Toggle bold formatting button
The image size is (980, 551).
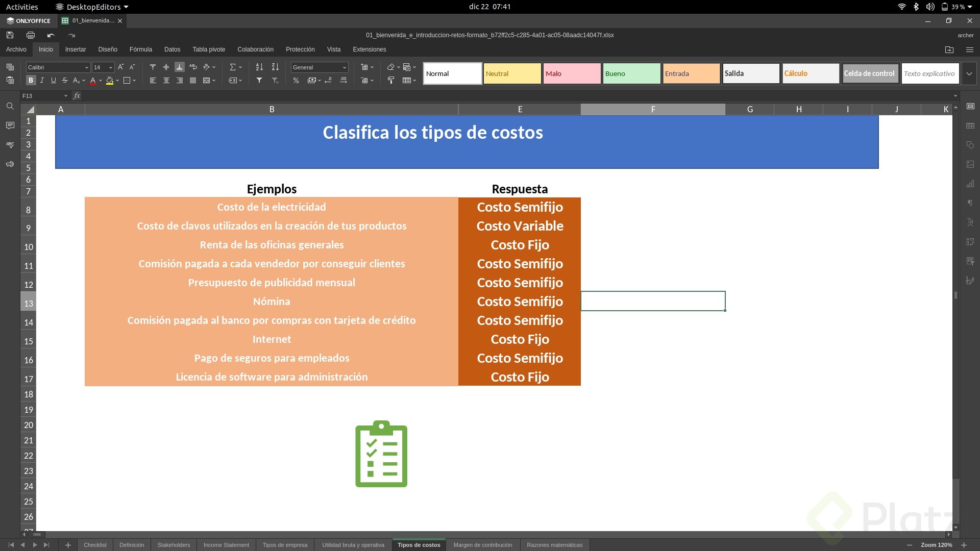(31, 81)
